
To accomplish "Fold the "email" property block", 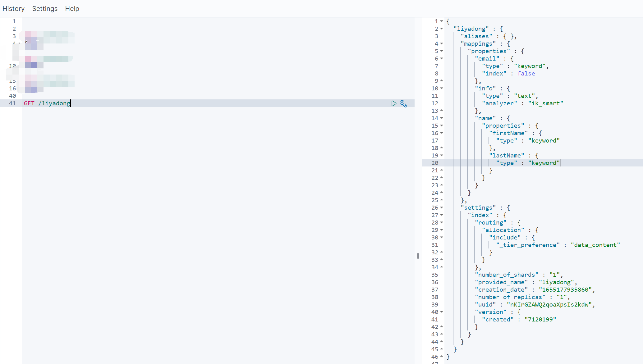I will (442, 58).
